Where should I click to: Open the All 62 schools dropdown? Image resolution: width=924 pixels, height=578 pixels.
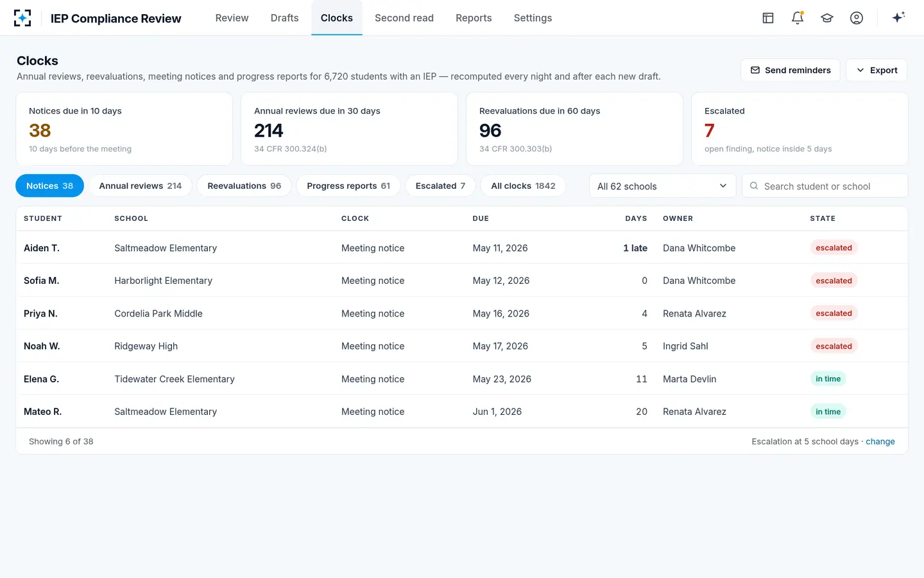662,186
